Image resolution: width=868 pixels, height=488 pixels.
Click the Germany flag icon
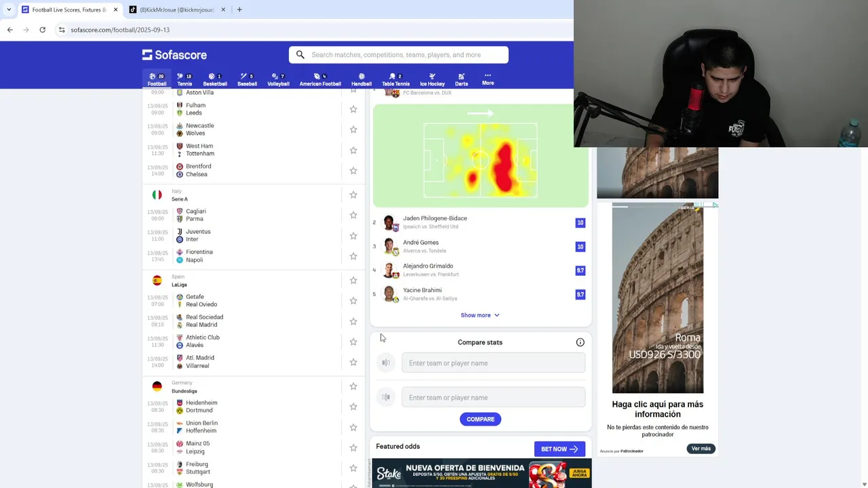point(157,386)
